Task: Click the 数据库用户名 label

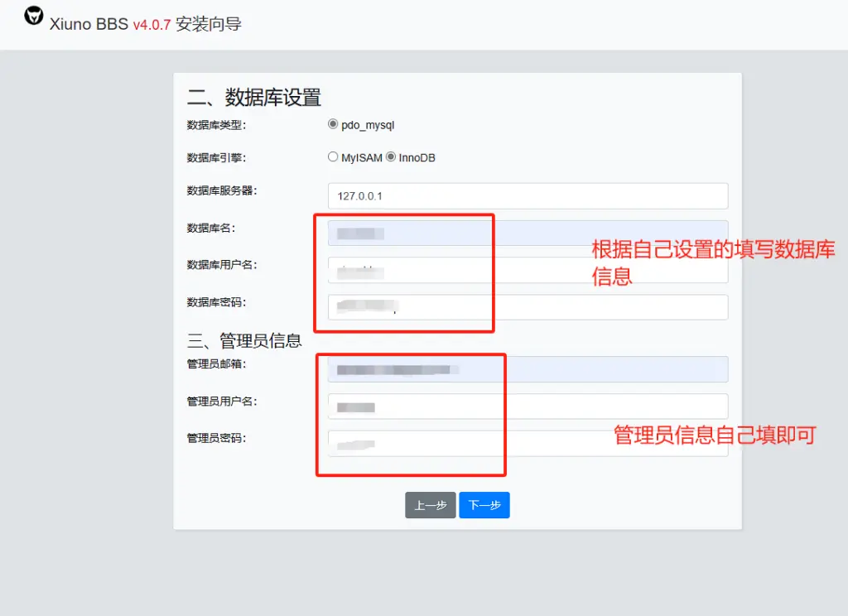Action: (x=222, y=265)
